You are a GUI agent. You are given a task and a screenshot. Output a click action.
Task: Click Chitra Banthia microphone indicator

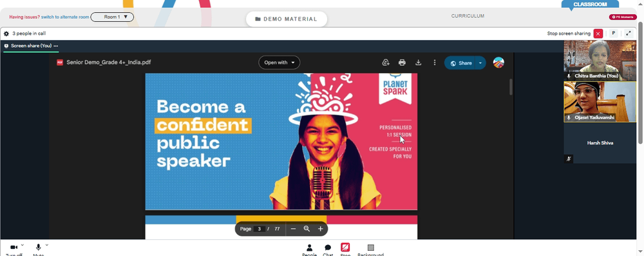click(569, 76)
